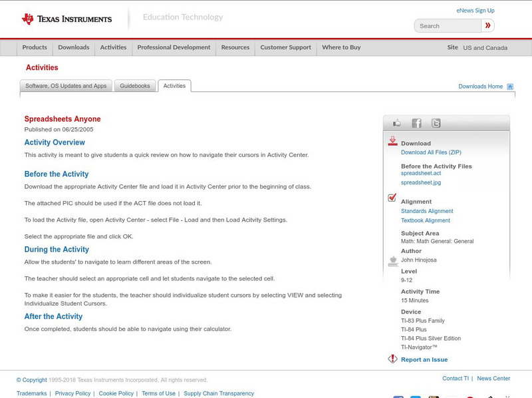
Task: Open the Trademarks footer link
Action: (x=31, y=393)
